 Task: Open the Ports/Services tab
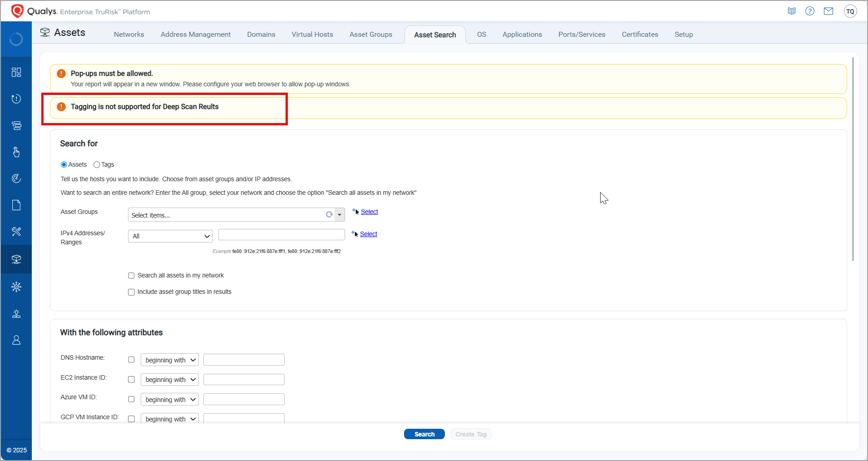click(x=582, y=35)
